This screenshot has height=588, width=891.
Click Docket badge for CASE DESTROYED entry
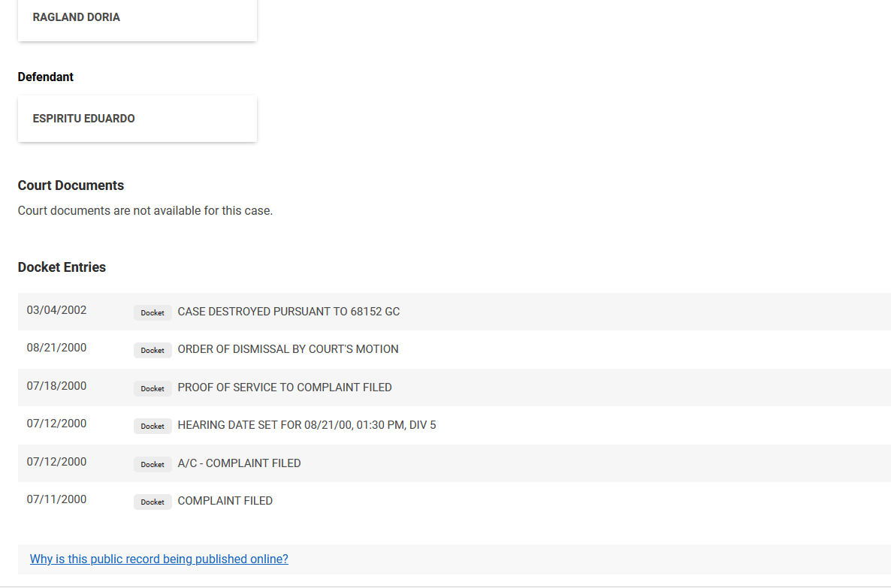[153, 312]
